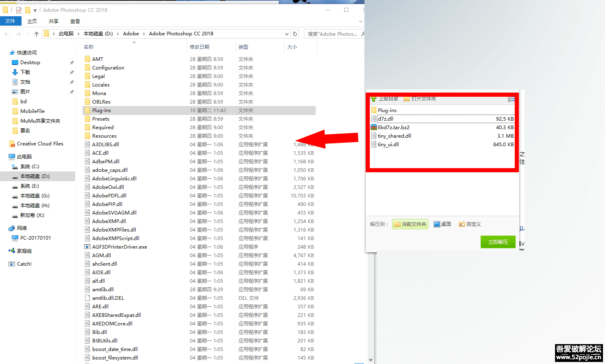Viewport: 605px width, 364px height.
Task: Click the down arrow of the vertical scrollbar
Action: pos(371,360)
